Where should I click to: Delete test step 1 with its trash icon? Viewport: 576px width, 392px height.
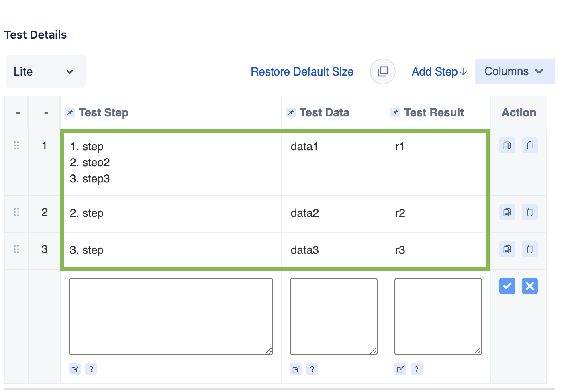click(530, 145)
